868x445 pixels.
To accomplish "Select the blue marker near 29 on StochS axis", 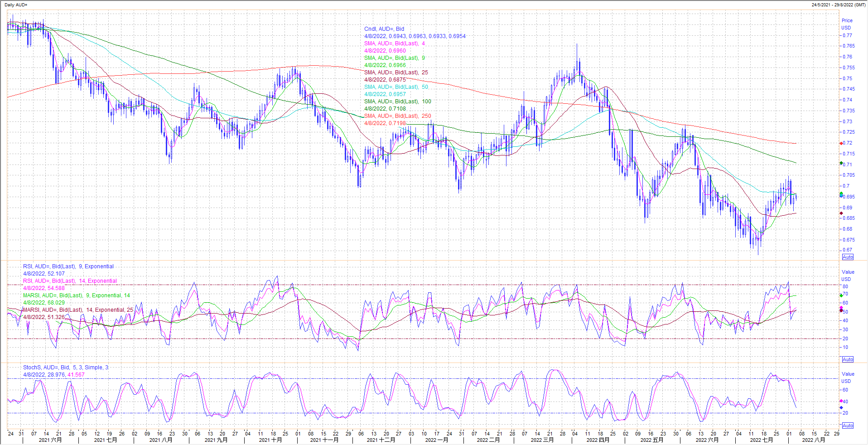I will 841,407.
